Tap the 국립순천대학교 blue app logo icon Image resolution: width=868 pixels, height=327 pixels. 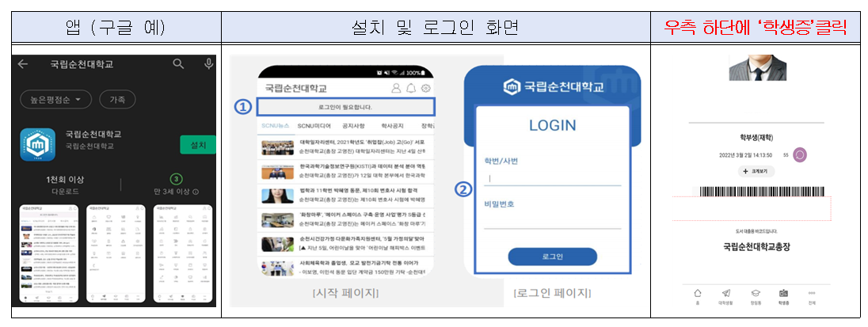pos(38,144)
